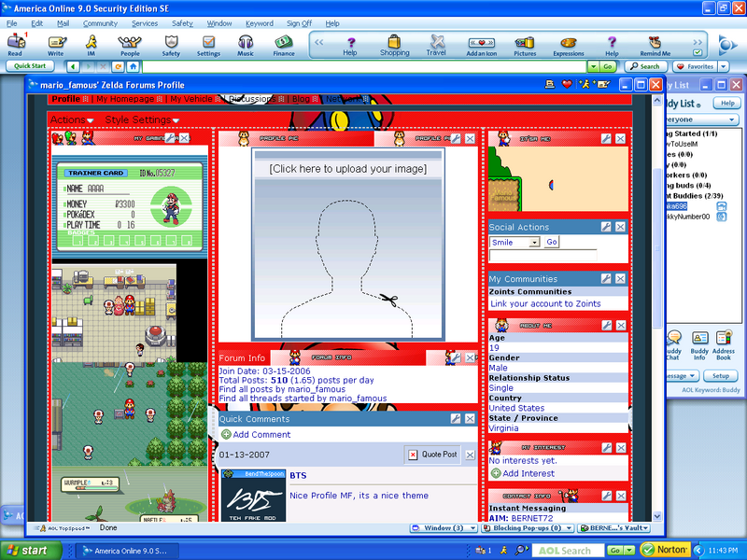Viewport: 747px width, 560px height.
Task: Open Address Book in Buddy List
Action: tap(723, 345)
